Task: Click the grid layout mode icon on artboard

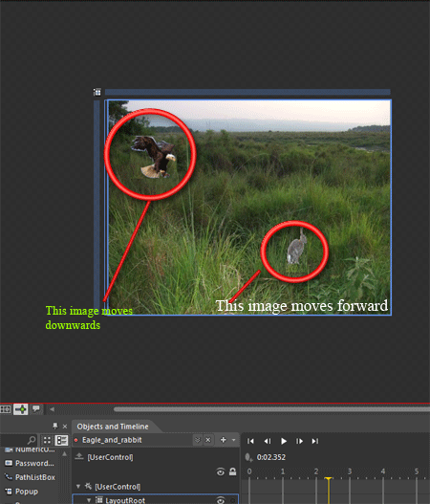Action: [x=97, y=92]
